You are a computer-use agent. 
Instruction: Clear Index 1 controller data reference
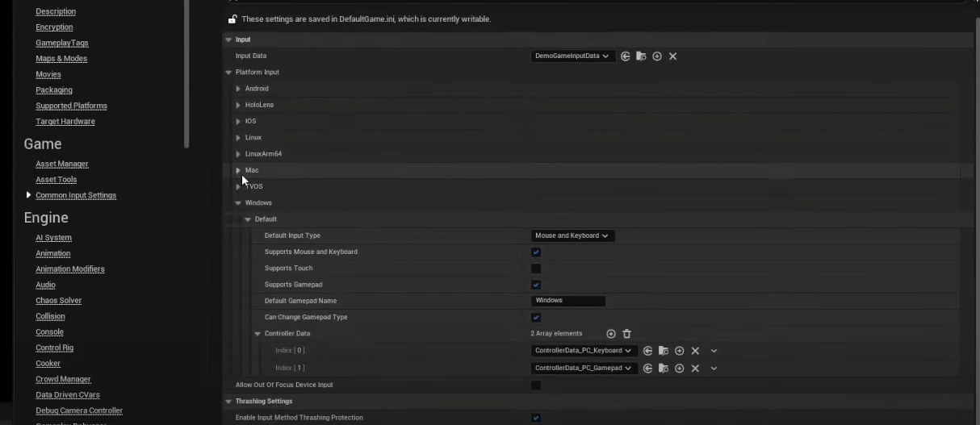pos(695,369)
